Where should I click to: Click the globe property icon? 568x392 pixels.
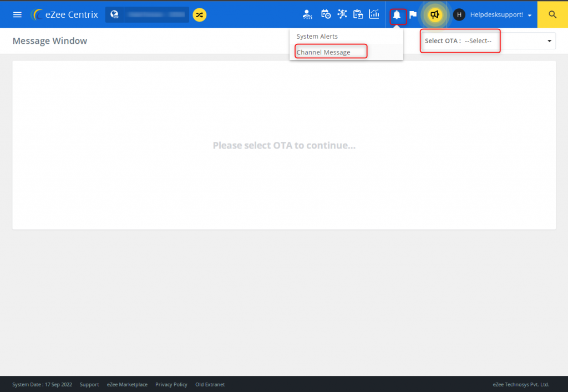click(114, 15)
